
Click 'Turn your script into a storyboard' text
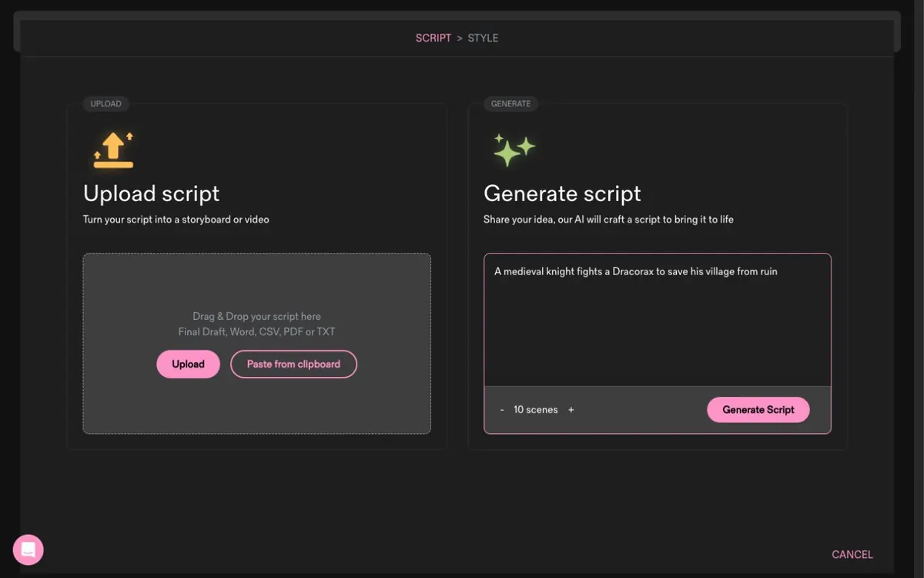pyautogui.click(x=176, y=220)
